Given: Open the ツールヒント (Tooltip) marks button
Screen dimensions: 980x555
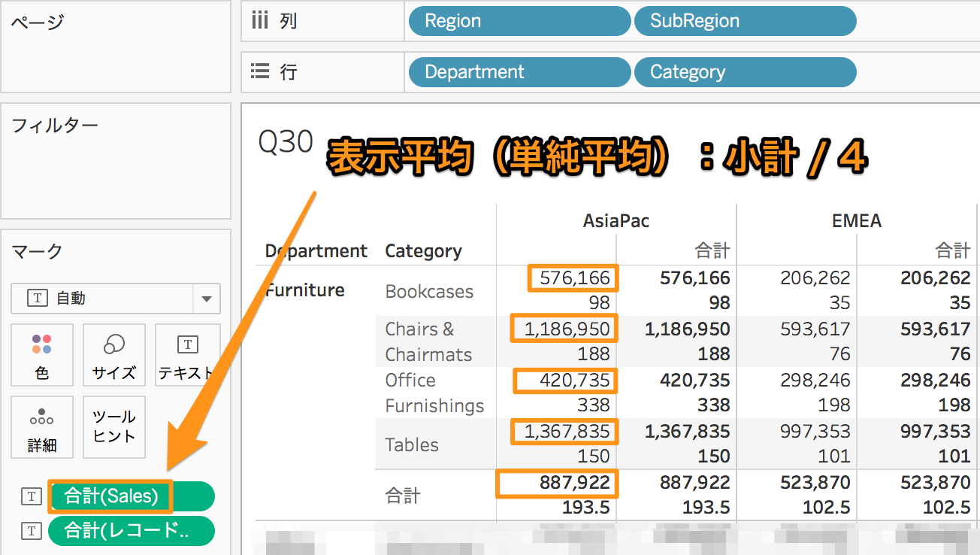Looking at the screenshot, I should [x=114, y=427].
